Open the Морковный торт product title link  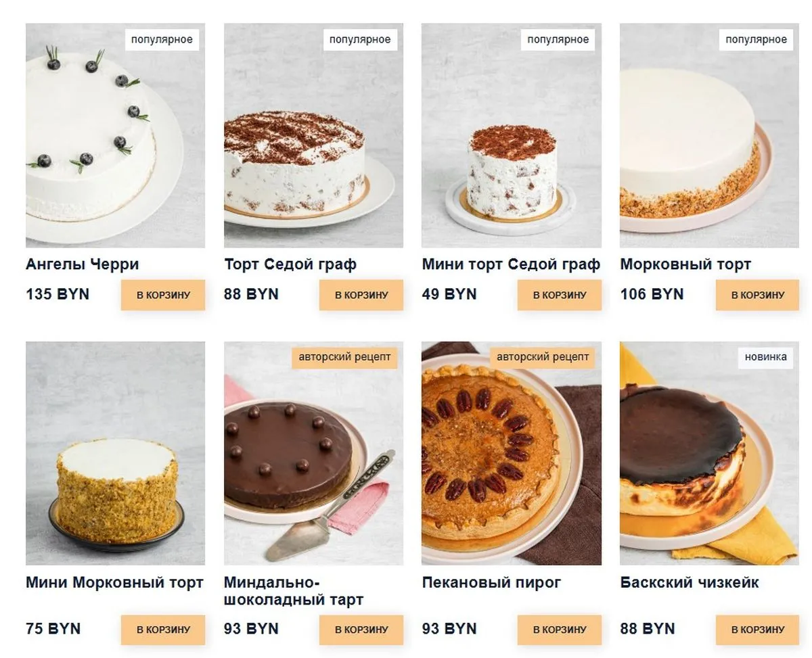tap(685, 264)
